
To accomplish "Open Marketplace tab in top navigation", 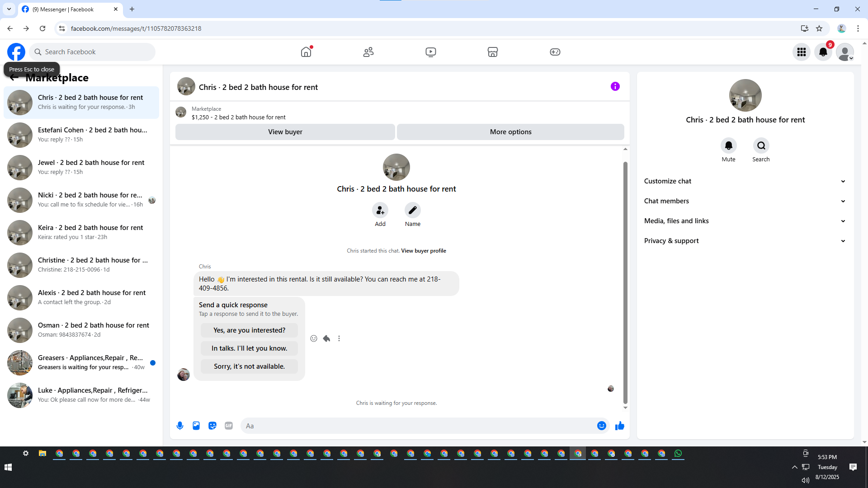I will pyautogui.click(x=493, y=52).
